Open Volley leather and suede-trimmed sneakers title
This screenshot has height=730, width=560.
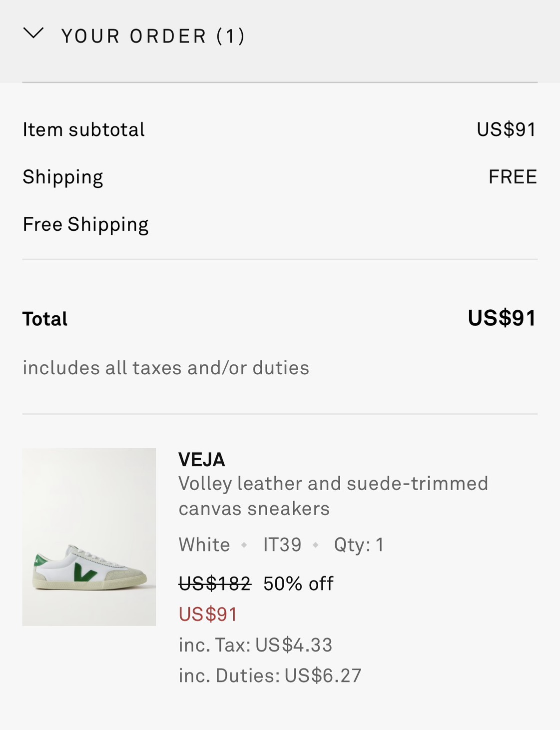(x=333, y=496)
